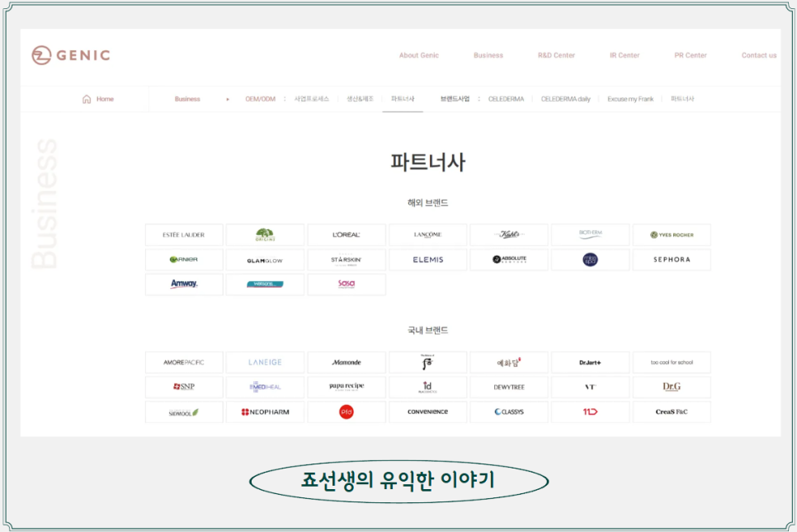Click the 예화담 brand logo

click(x=509, y=362)
